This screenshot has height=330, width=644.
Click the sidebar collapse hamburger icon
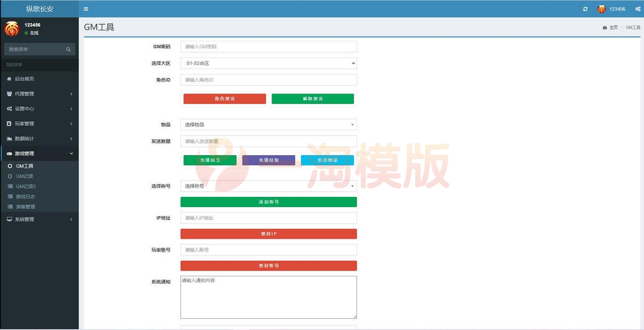click(x=86, y=9)
